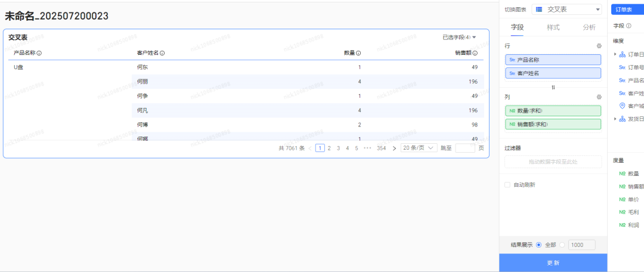Click 交叉表 chart card title
The image size is (644, 272).
click(x=18, y=38)
